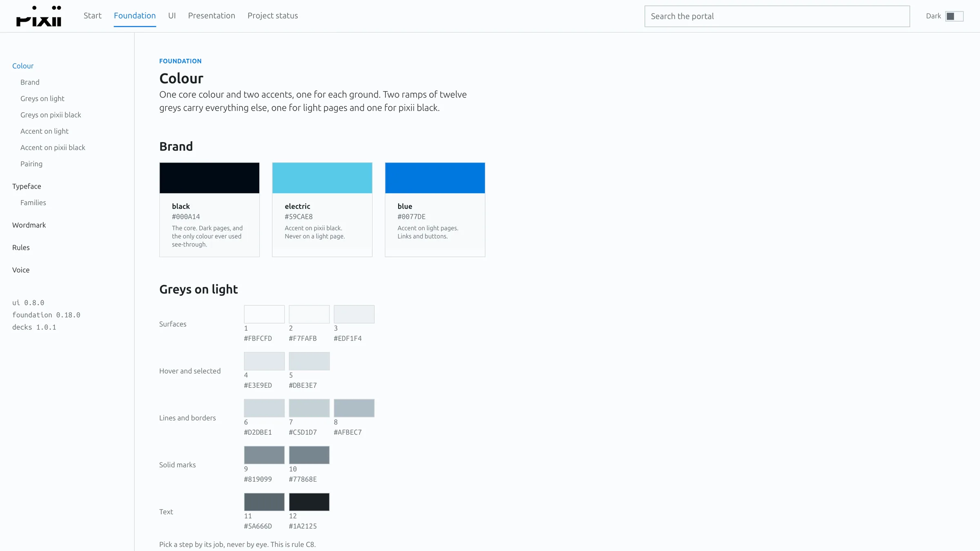Jump to Brand in sidebar
This screenshot has width=980, height=551.
pos(30,82)
